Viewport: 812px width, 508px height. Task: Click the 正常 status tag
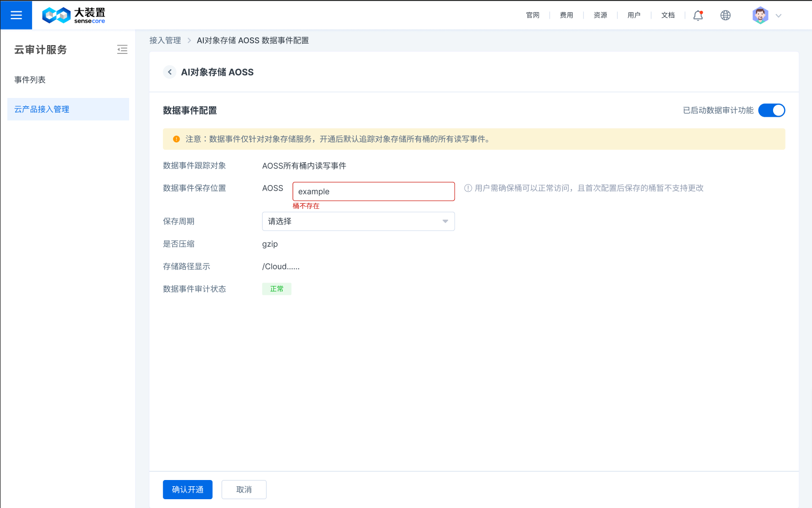277,289
